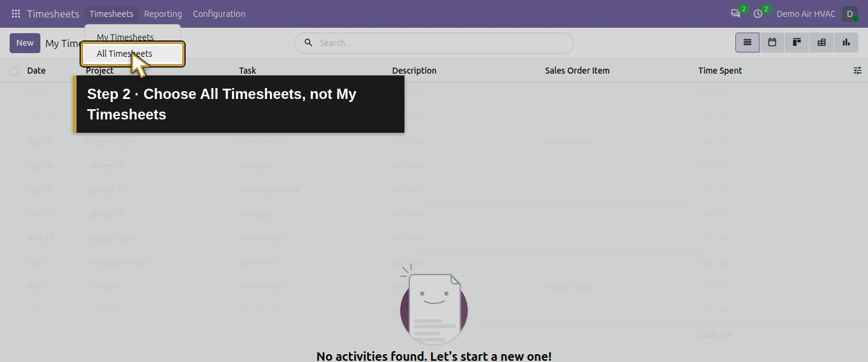
Task: Sort by the Description column
Action: click(414, 71)
